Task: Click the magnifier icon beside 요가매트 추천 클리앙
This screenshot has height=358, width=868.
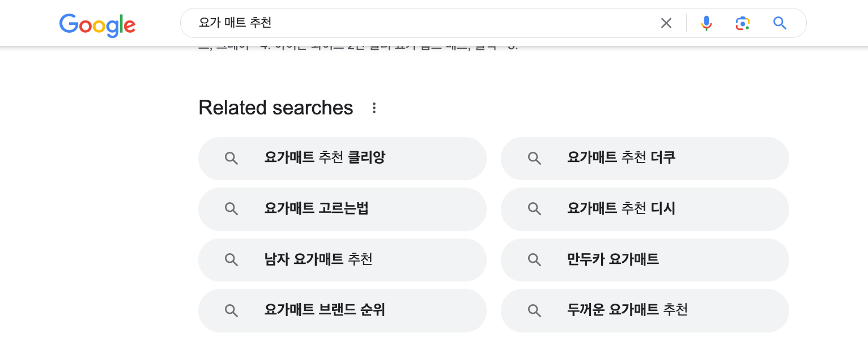Action: click(232, 158)
